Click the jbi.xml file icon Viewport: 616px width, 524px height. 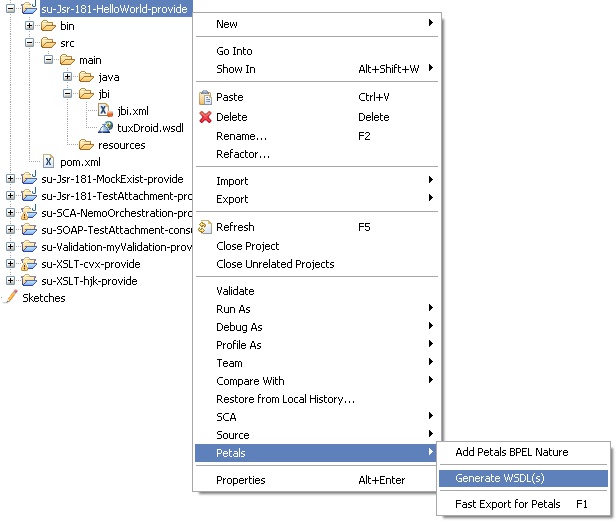[x=104, y=111]
